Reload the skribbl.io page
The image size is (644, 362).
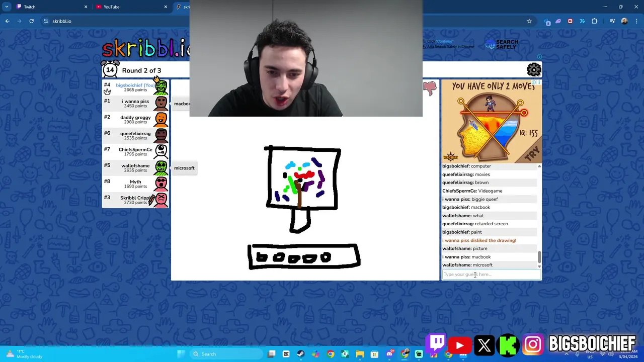pyautogui.click(x=31, y=21)
